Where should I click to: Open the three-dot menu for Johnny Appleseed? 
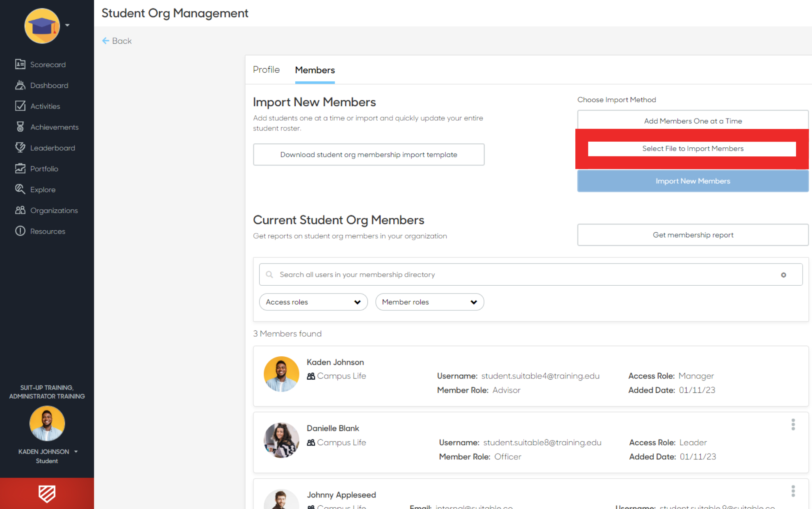(793, 491)
